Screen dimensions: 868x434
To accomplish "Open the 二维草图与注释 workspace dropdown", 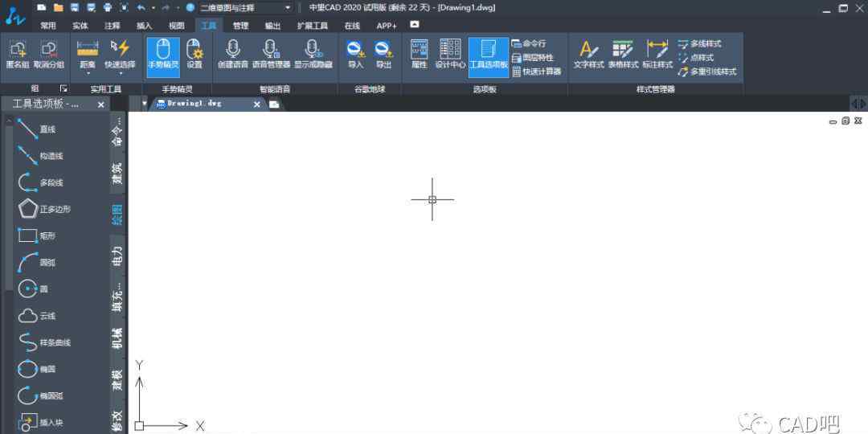I will (x=245, y=7).
